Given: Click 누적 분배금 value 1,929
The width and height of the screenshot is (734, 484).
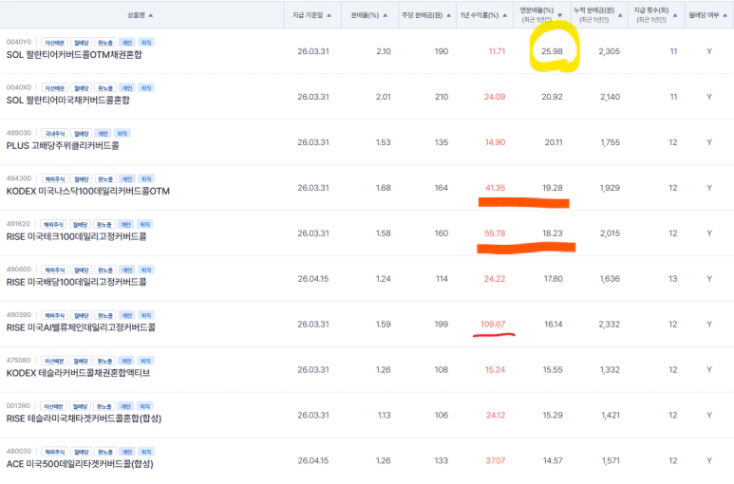Looking at the screenshot, I should [609, 188].
